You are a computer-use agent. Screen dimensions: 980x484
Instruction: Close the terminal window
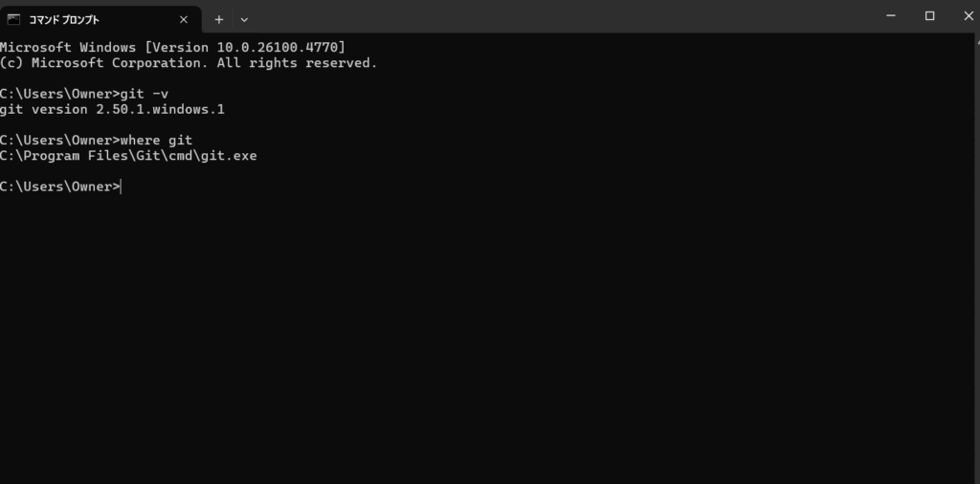tap(965, 16)
